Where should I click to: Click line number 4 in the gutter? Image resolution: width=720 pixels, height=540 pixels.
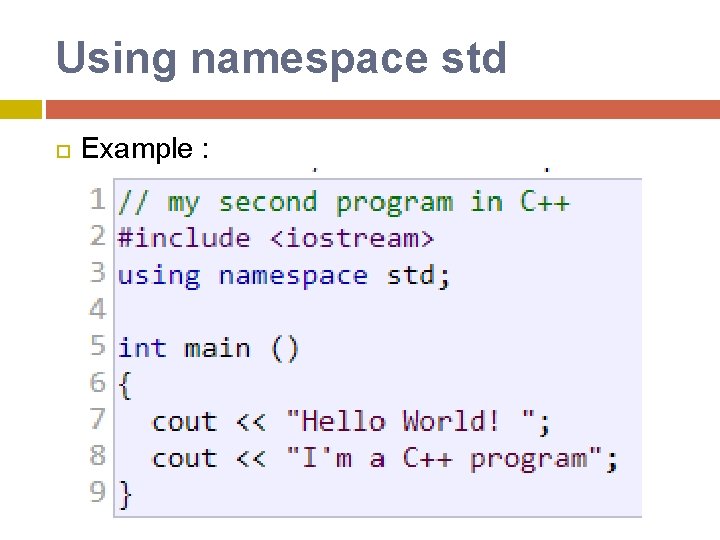point(97,309)
